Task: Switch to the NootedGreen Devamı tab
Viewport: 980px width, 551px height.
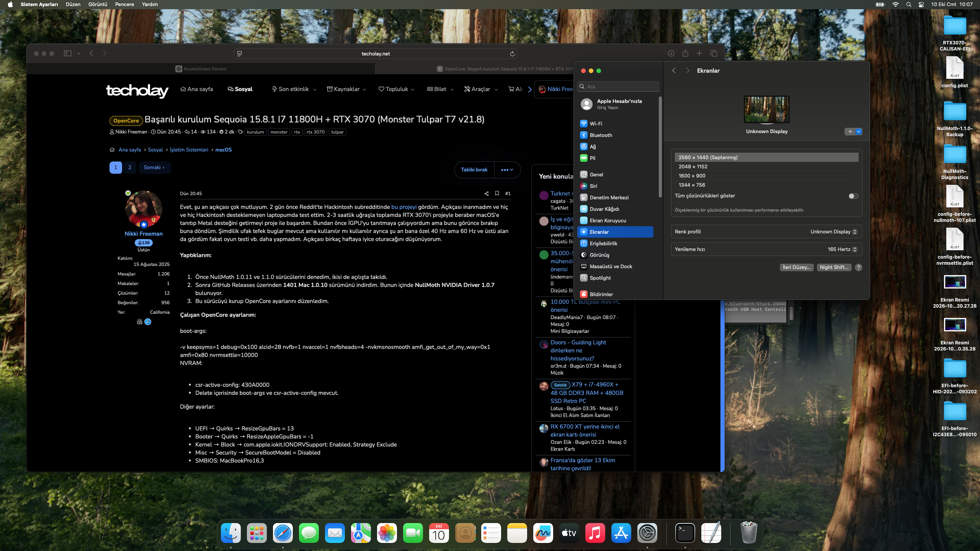Action: click(201, 69)
